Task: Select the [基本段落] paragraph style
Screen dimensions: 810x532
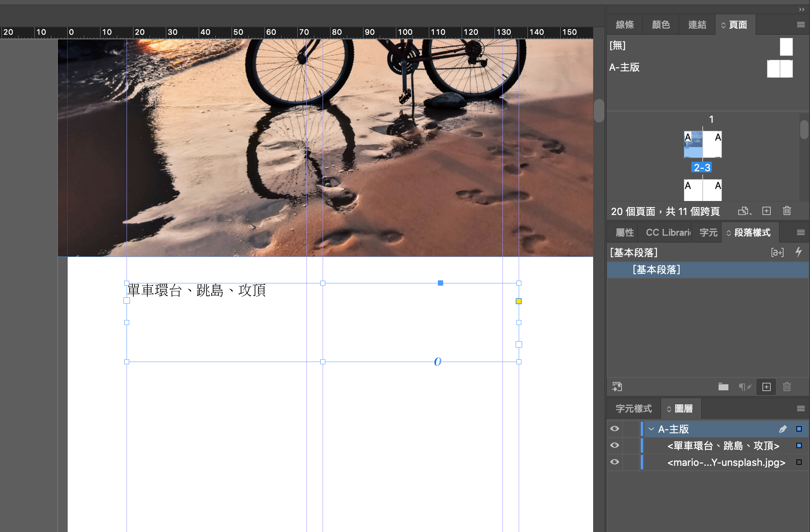Action: click(656, 270)
